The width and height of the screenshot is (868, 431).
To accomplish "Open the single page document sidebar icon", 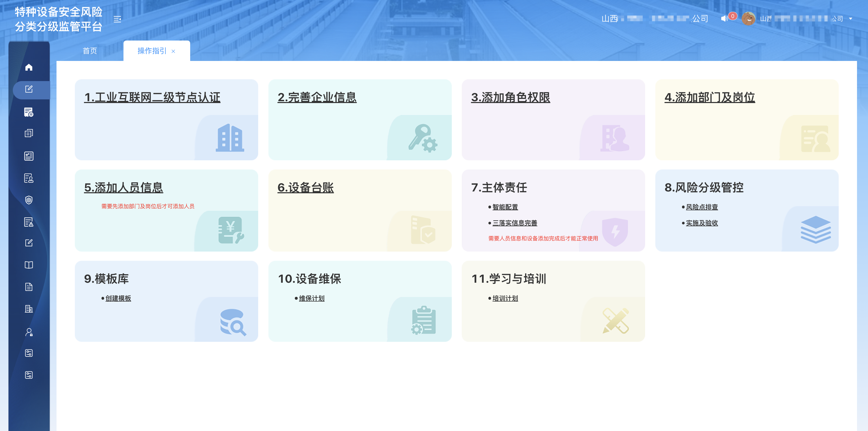I will point(29,287).
